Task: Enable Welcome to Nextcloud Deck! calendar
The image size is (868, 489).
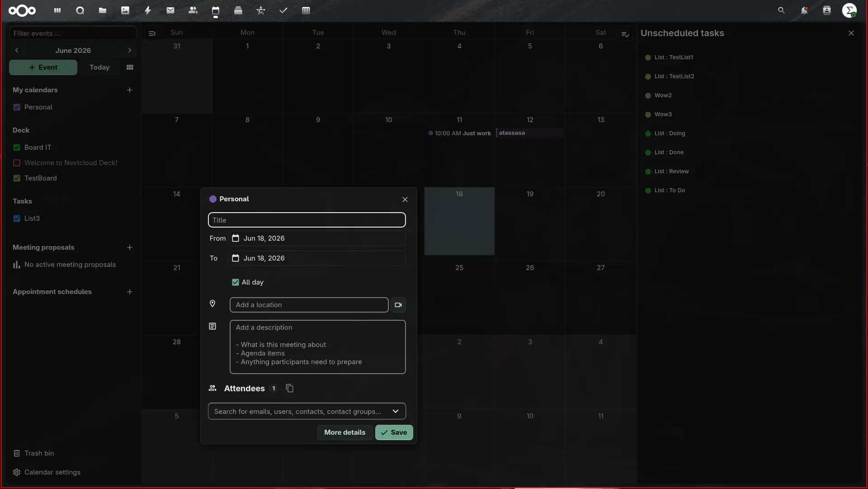Action: click(17, 163)
